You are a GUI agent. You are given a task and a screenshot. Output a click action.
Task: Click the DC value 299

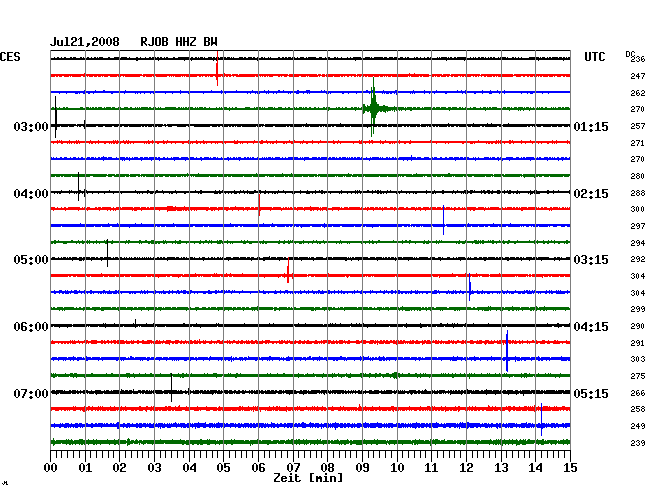tap(638, 309)
